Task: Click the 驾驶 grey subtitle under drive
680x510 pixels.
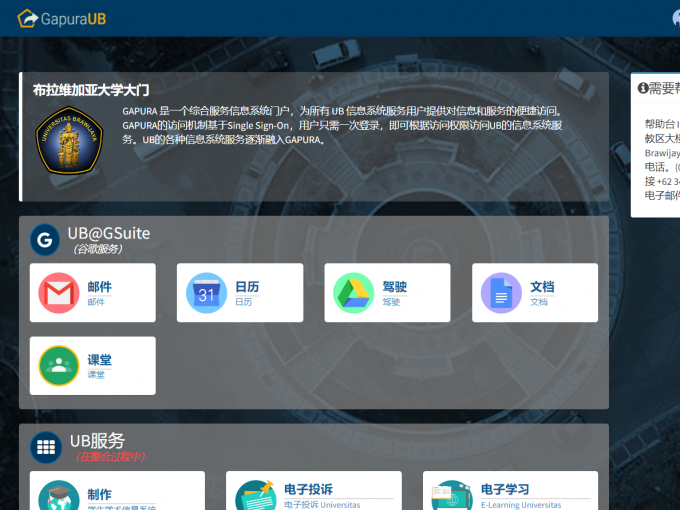Action: click(x=391, y=302)
